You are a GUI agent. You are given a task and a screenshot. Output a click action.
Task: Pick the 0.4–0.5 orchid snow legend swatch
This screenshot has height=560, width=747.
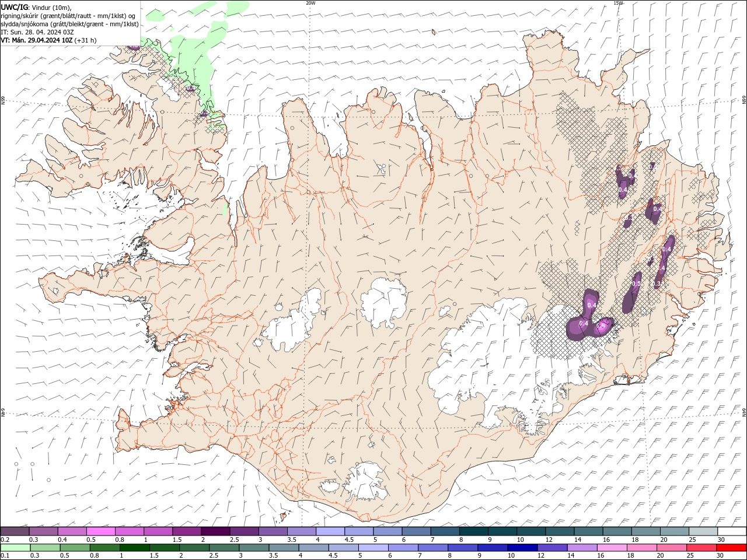pos(72,531)
